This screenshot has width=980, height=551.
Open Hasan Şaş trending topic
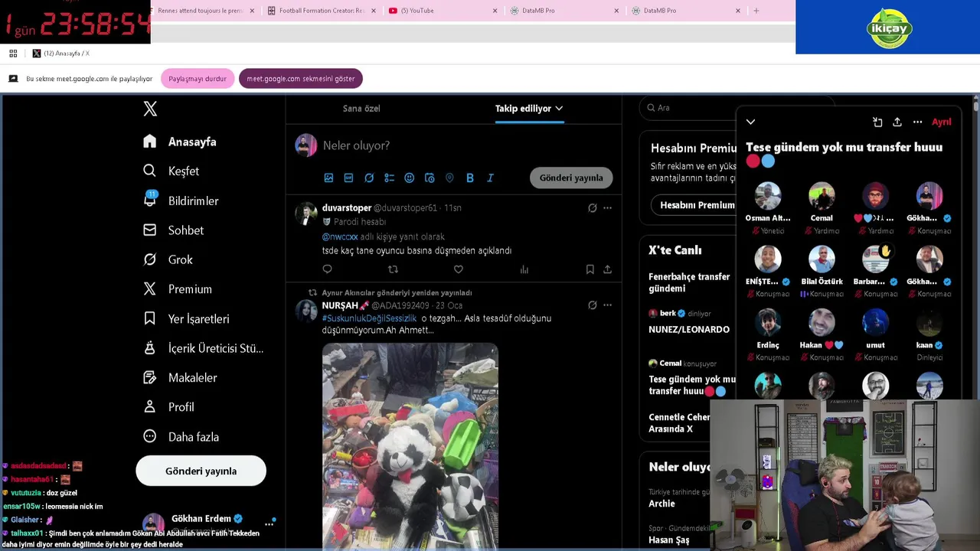pyautogui.click(x=669, y=540)
